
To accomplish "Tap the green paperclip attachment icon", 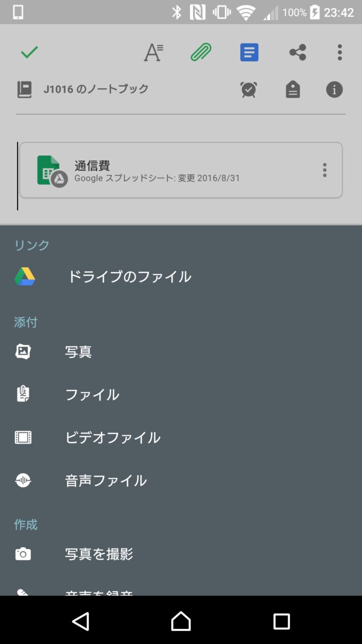I will [201, 52].
